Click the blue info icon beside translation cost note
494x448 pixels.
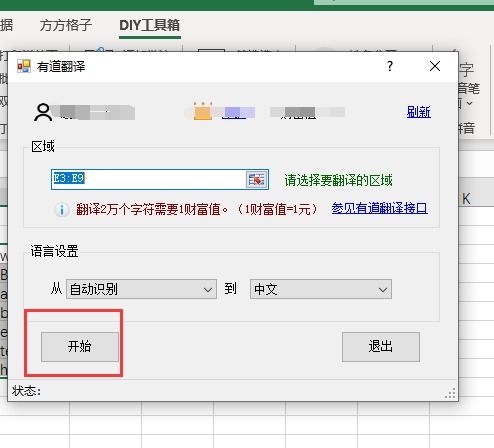click(62, 210)
